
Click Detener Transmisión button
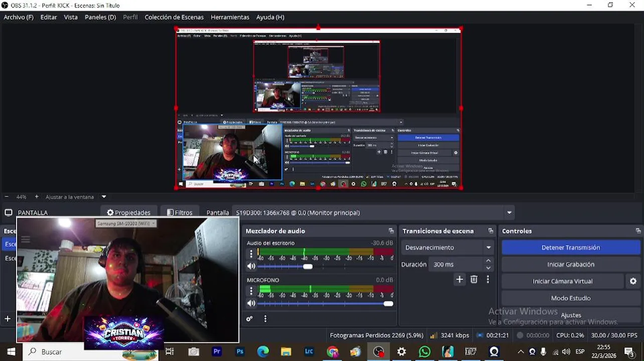(x=571, y=247)
